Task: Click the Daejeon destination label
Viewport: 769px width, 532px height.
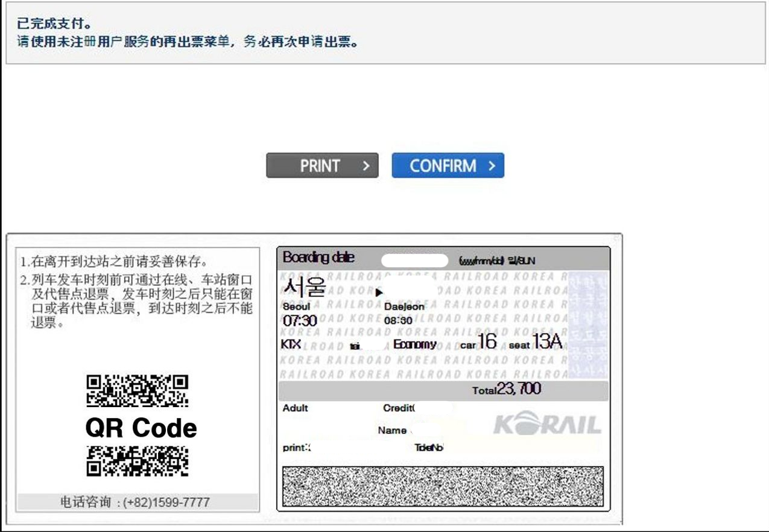Action: [404, 306]
